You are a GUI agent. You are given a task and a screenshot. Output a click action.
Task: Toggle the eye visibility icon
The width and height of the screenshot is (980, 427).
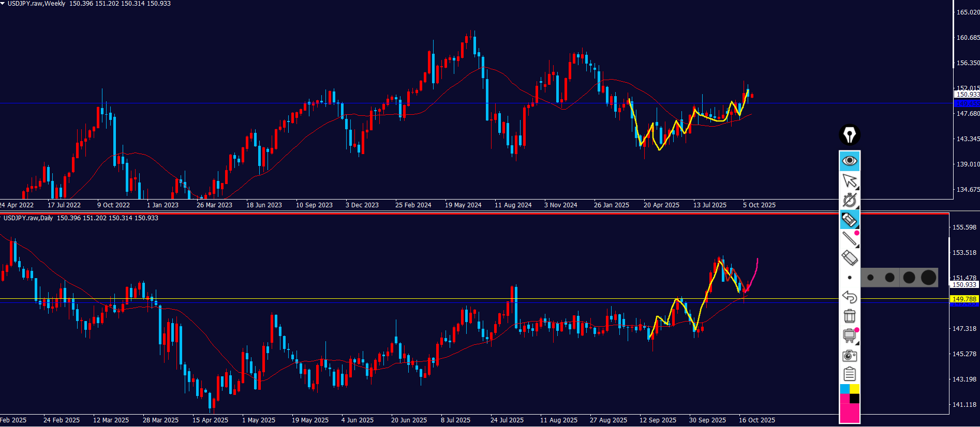point(849,161)
